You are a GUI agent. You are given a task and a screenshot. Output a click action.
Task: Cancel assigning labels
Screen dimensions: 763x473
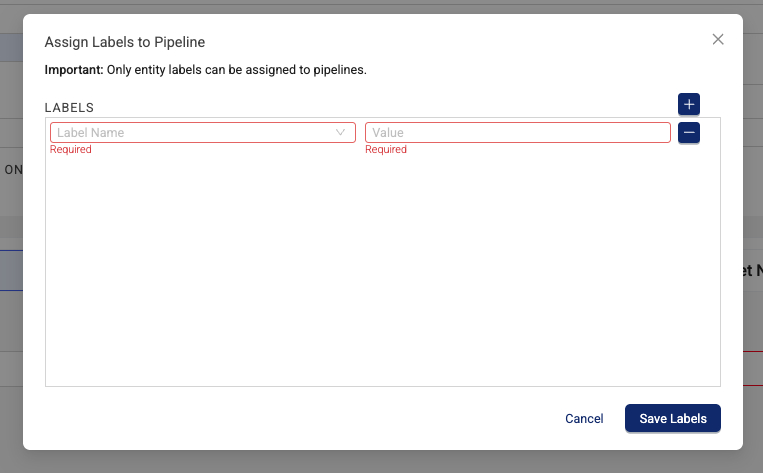coord(584,418)
